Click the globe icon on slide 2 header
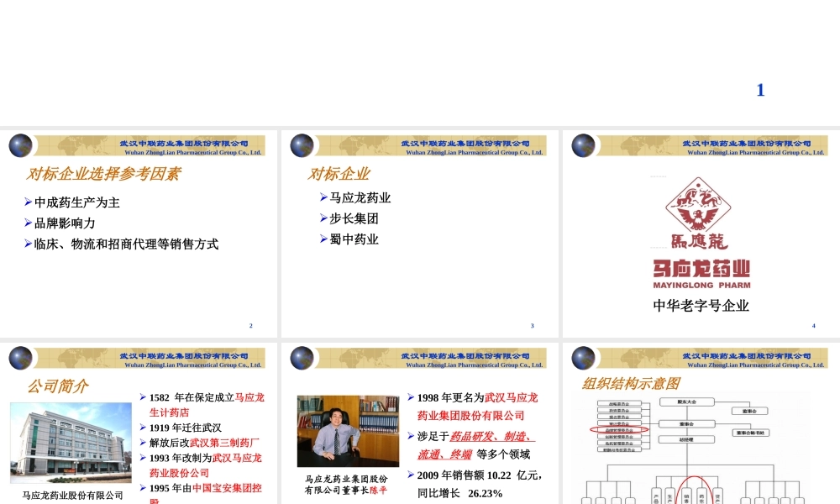Screen dimensions: 840x504 (x=20, y=144)
